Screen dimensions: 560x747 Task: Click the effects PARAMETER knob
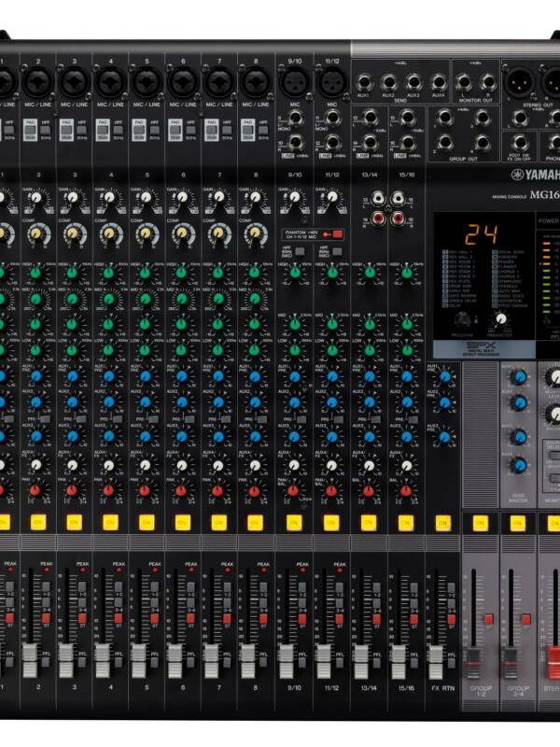click(x=500, y=319)
